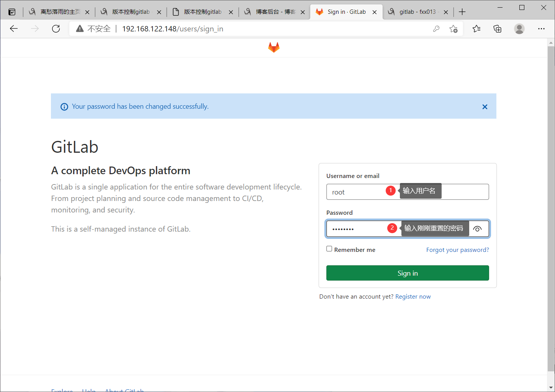The width and height of the screenshot is (555, 392).
Task: Click the info icon in success alert
Action: [64, 107]
